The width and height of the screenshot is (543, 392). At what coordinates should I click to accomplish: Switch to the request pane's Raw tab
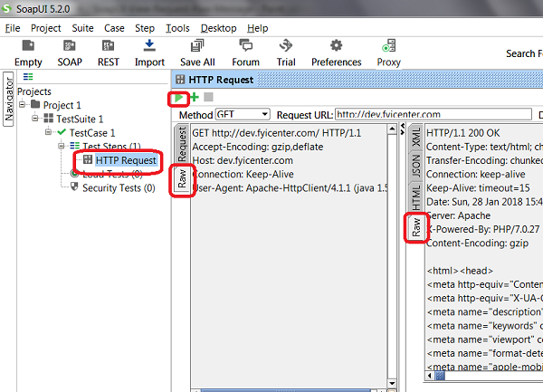click(x=182, y=178)
